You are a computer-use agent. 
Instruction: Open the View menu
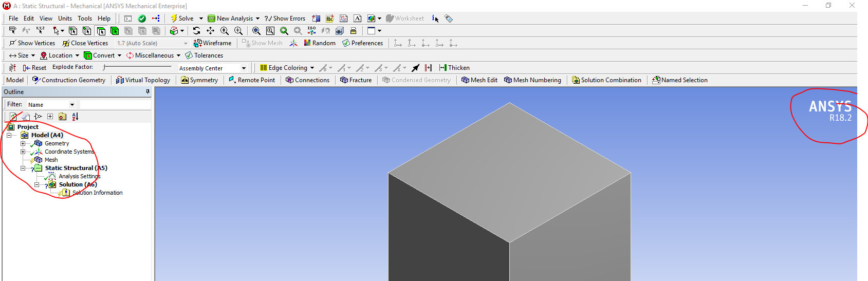(46, 18)
